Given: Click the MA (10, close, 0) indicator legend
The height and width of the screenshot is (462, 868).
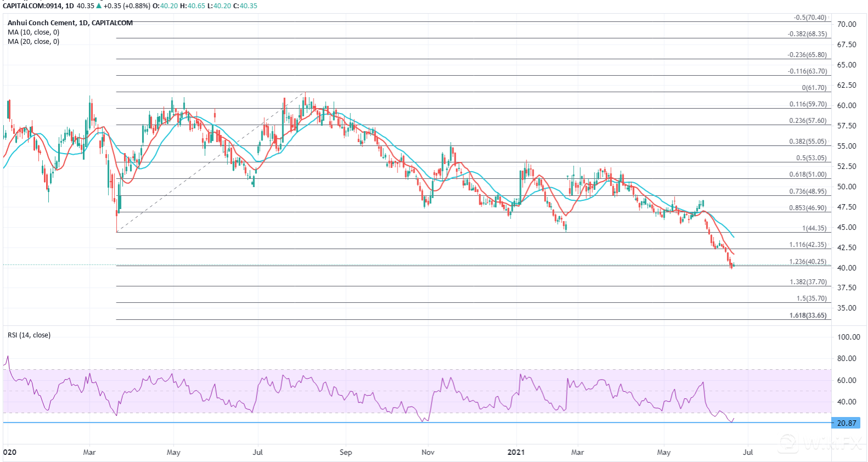Looking at the screenshot, I should tap(33, 32).
